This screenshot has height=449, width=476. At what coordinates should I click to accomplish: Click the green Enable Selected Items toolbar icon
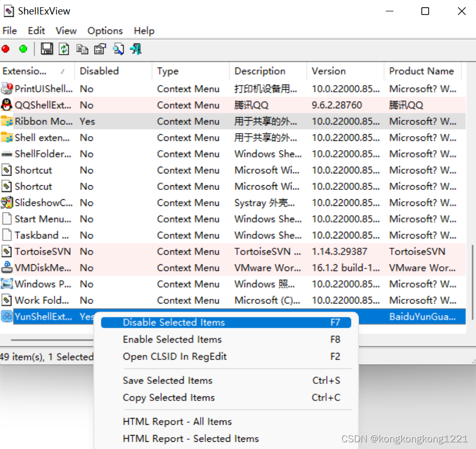pyautogui.click(x=23, y=49)
